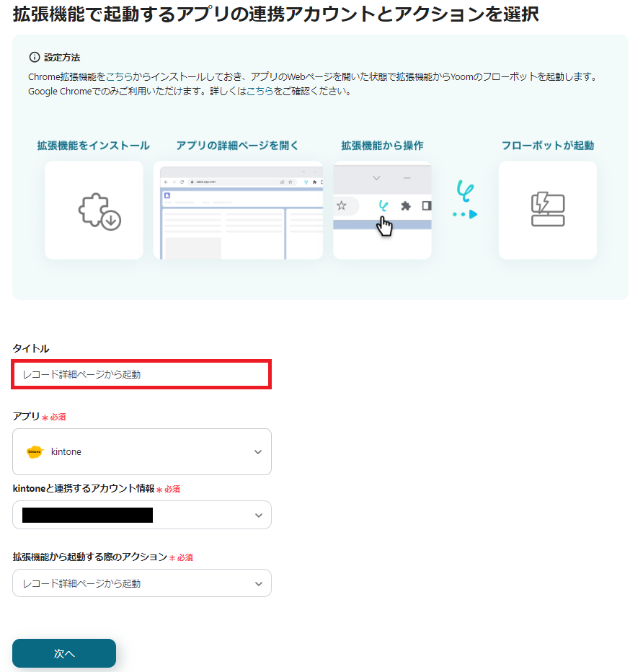This screenshot has height=672, width=643.
Task: Click the puzzle extensions icon in browser illustration
Action: click(405, 206)
